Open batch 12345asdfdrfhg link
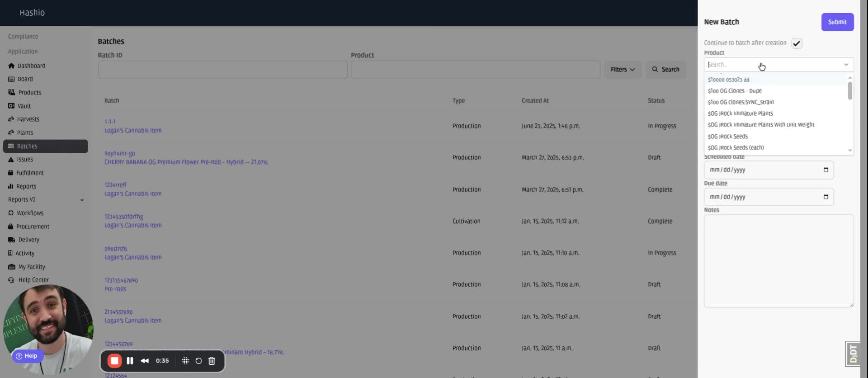Screen dimensions: 868x378 tap(123, 217)
